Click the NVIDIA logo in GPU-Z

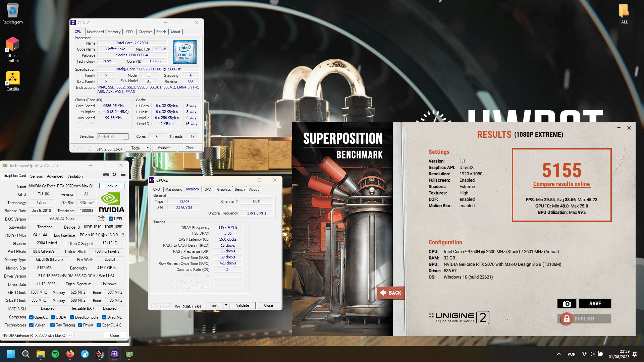(x=111, y=202)
